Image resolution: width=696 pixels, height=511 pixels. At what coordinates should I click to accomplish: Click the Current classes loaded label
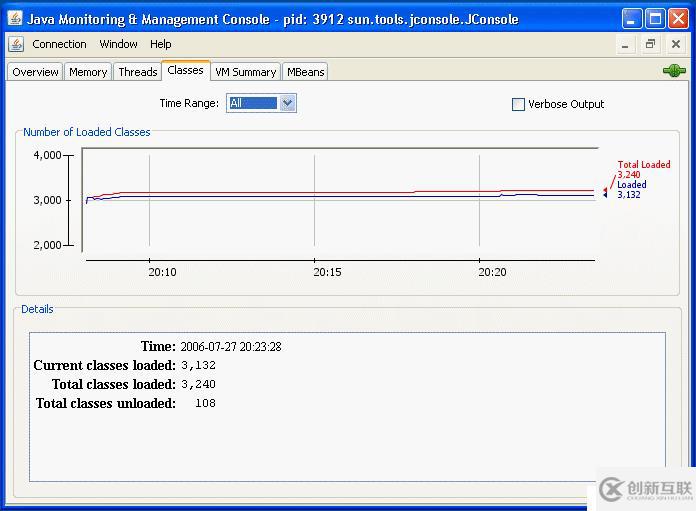point(105,365)
